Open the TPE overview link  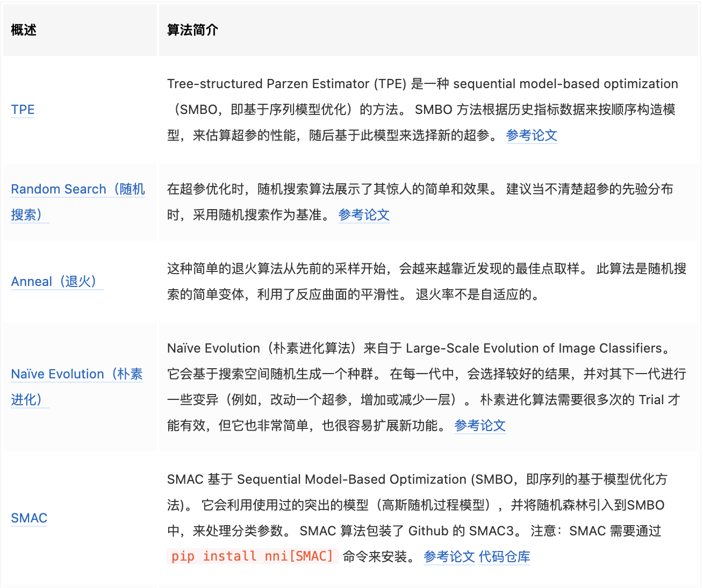coord(22,110)
